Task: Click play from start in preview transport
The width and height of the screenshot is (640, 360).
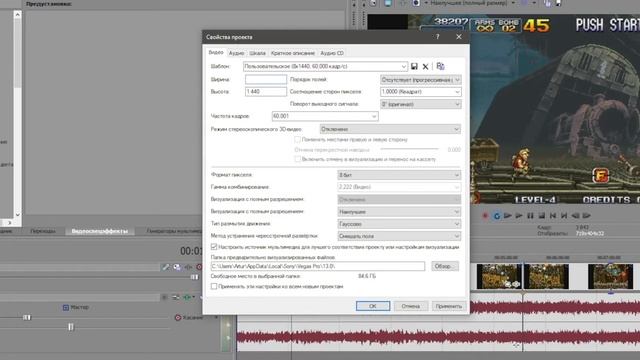Action: 507,216
